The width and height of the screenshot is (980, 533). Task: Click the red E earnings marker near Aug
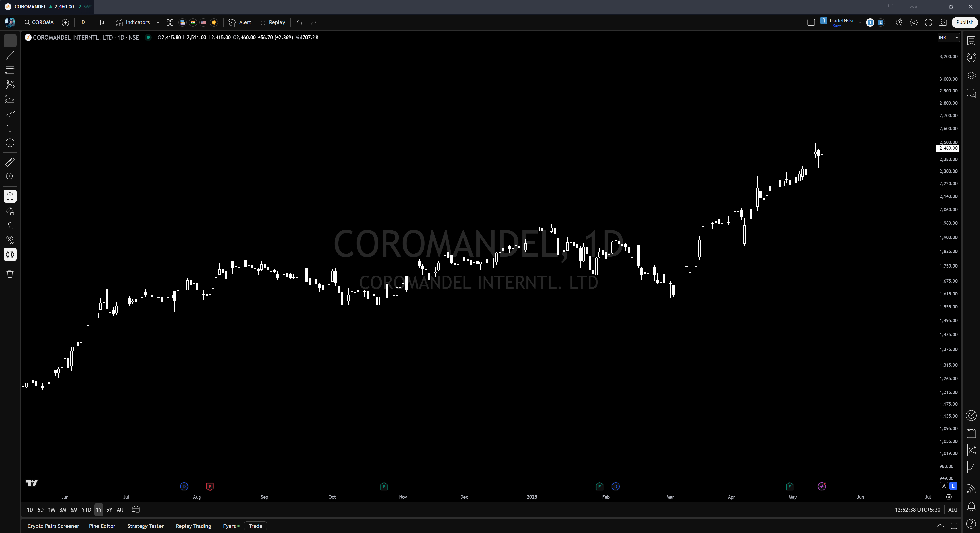pyautogui.click(x=210, y=487)
